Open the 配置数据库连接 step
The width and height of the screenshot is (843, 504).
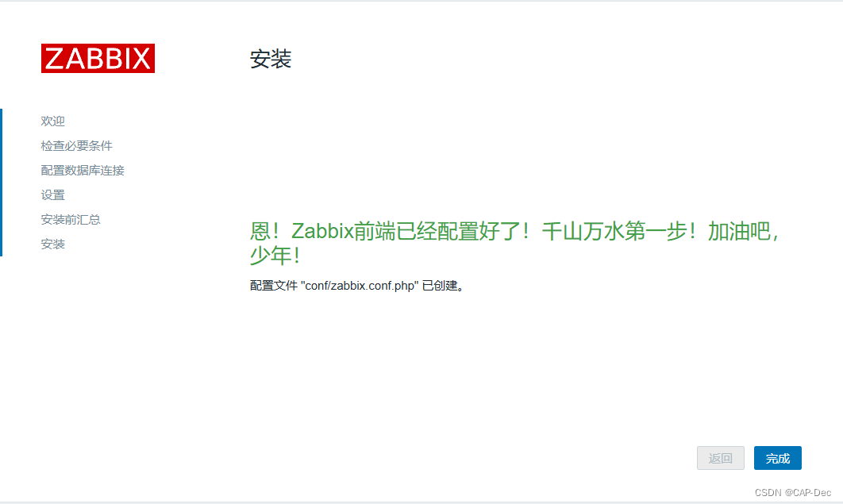point(83,171)
